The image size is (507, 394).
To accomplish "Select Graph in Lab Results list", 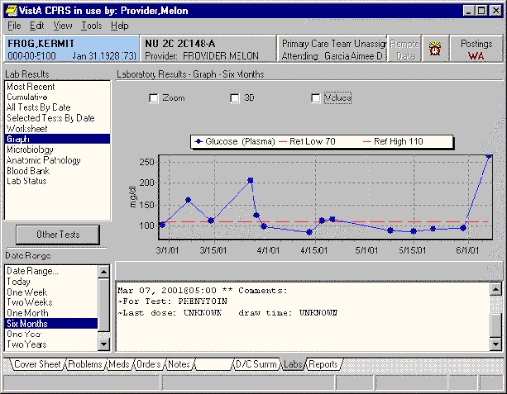I will click(58, 139).
